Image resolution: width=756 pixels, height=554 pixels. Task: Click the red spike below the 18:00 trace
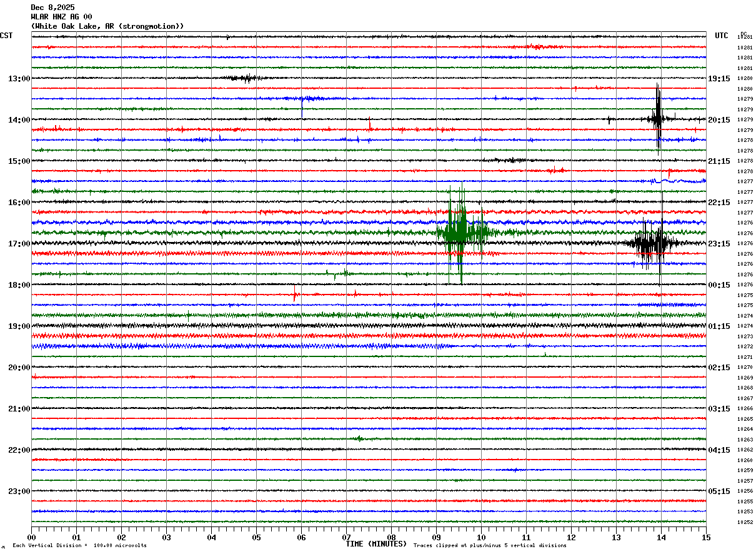pyautogui.click(x=295, y=293)
